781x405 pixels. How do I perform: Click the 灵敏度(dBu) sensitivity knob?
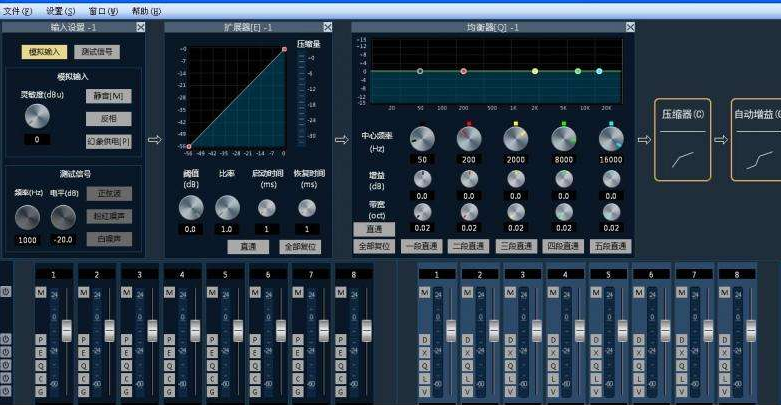pyautogui.click(x=37, y=117)
